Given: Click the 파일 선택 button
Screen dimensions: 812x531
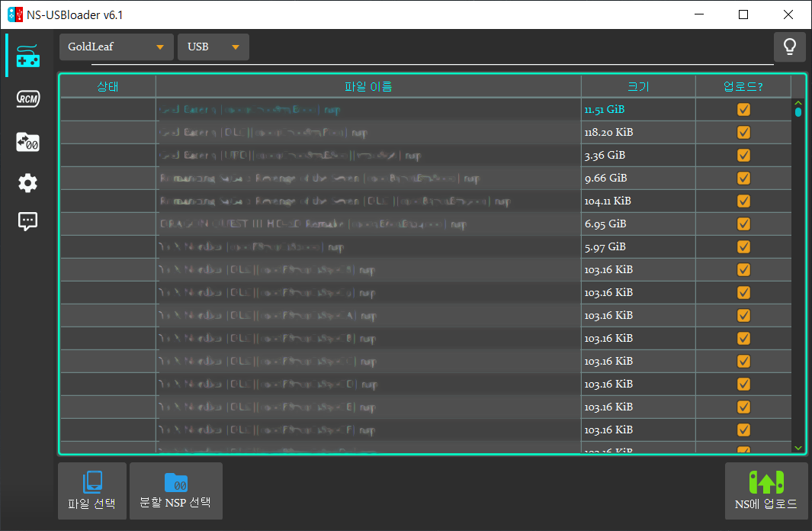Looking at the screenshot, I should [92, 491].
